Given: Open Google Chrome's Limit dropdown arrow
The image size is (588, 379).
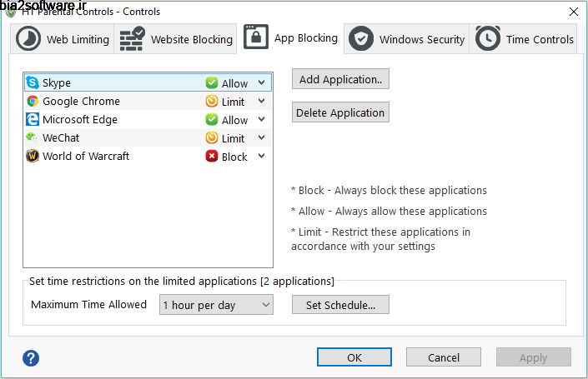Looking at the screenshot, I should [x=262, y=102].
